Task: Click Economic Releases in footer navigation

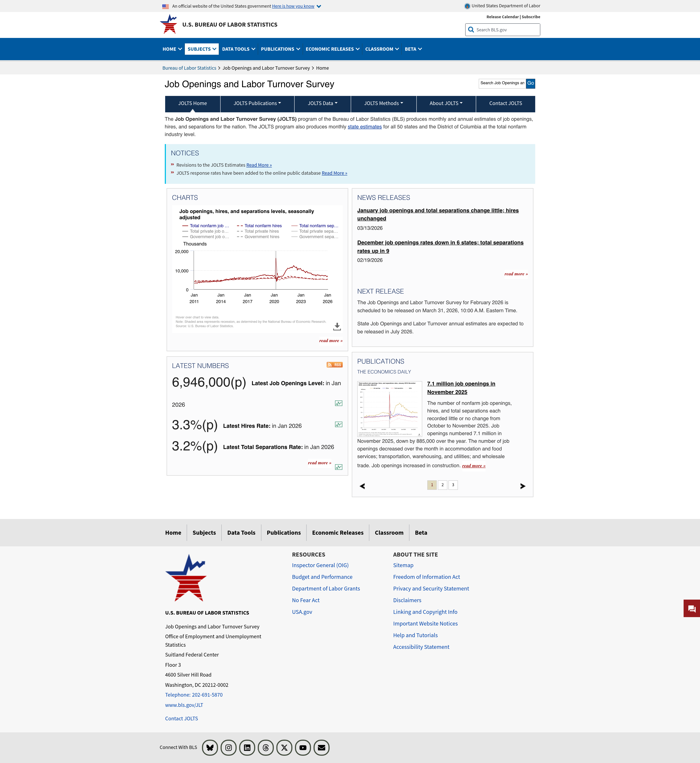Action: pos(338,533)
